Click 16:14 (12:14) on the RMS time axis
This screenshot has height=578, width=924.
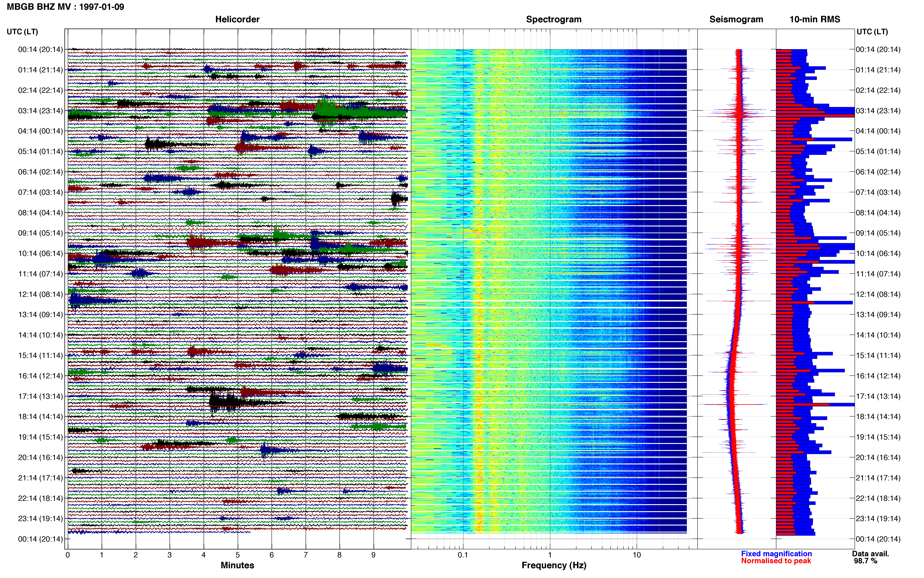point(878,376)
